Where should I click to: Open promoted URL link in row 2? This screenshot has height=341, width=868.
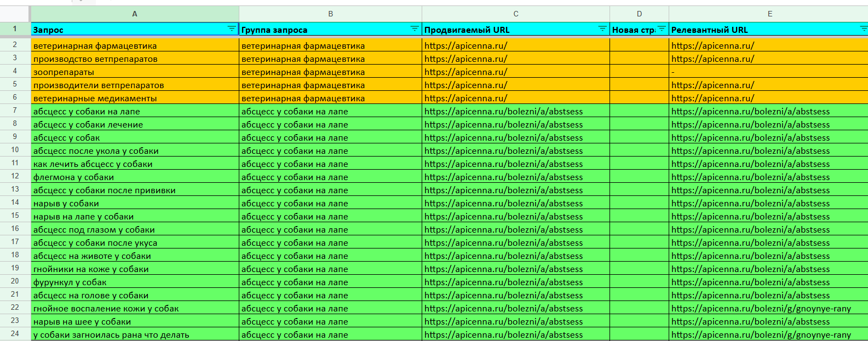pyautogui.click(x=465, y=45)
